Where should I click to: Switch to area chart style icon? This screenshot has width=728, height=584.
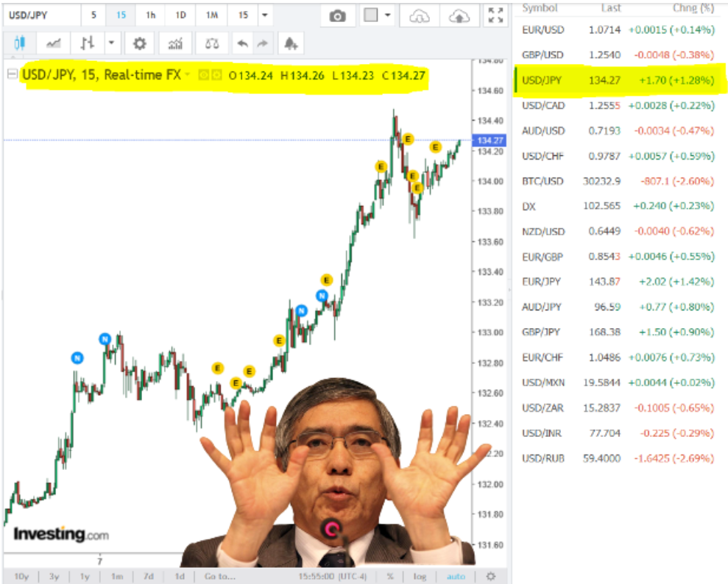53,43
